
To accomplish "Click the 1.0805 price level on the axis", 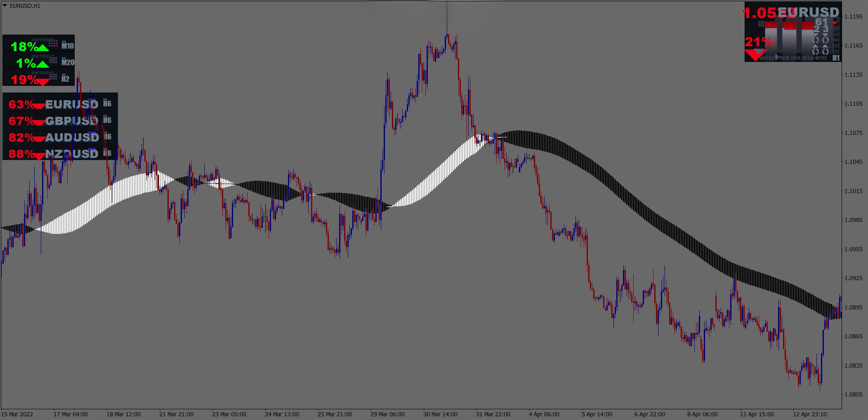I will tap(854, 394).
